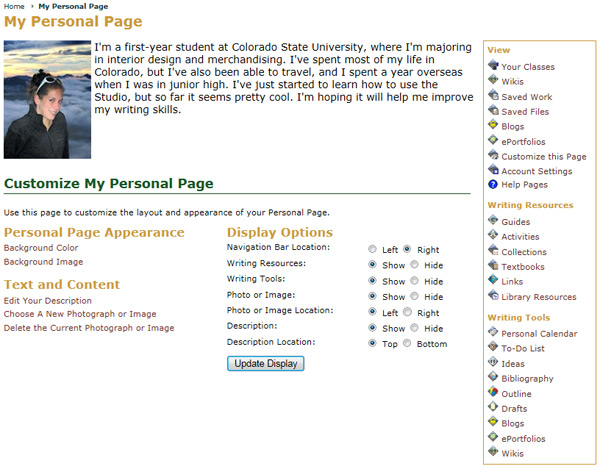Click the Textbooks icon
The width and height of the screenshot is (600, 469).
click(x=493, y=265)
